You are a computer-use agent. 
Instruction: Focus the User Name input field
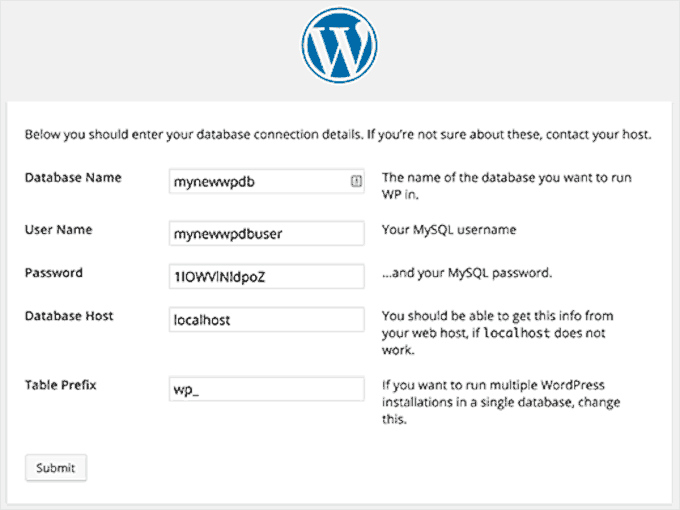coord(267,233)
